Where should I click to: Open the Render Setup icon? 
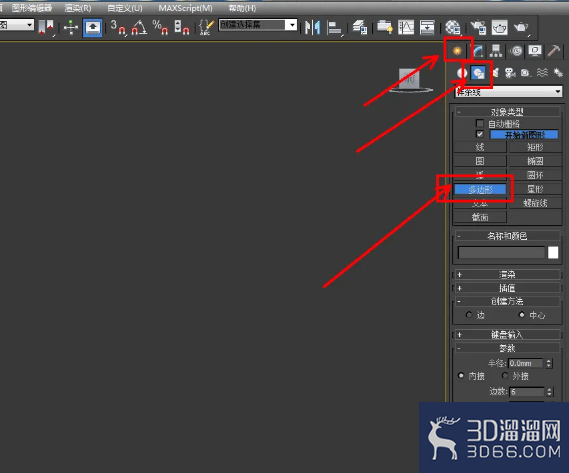point(478,27)
